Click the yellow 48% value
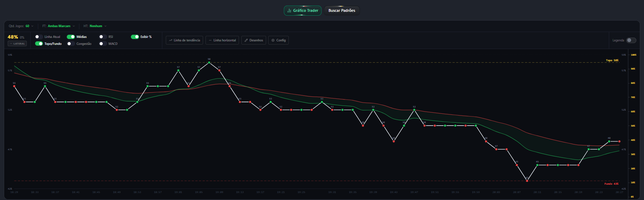 [x=13, y=37]
